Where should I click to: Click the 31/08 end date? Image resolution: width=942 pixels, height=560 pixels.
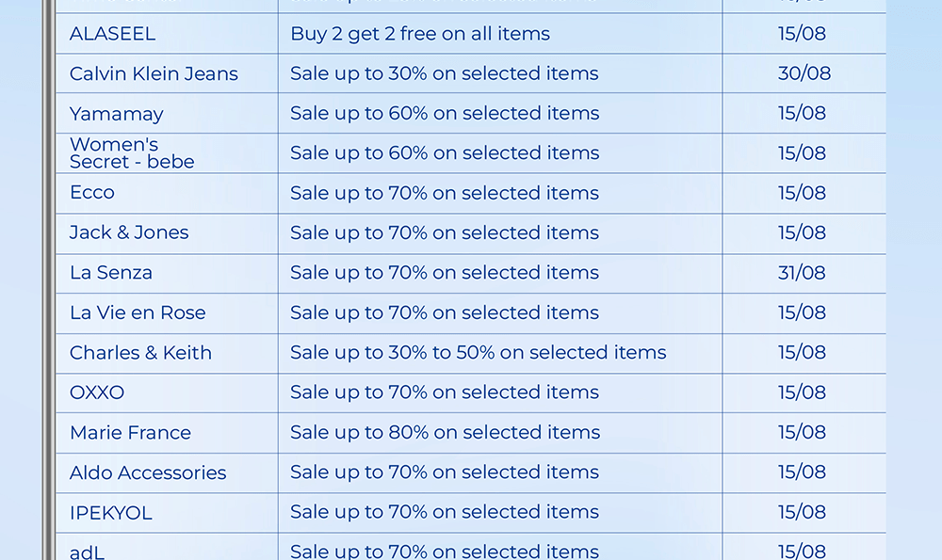coord(802,273)
